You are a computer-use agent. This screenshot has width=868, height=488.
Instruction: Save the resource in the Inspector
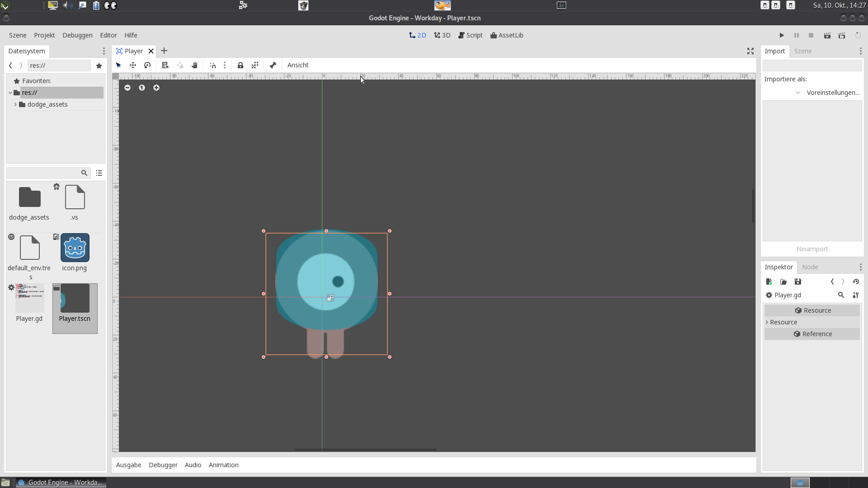point(798,282)
